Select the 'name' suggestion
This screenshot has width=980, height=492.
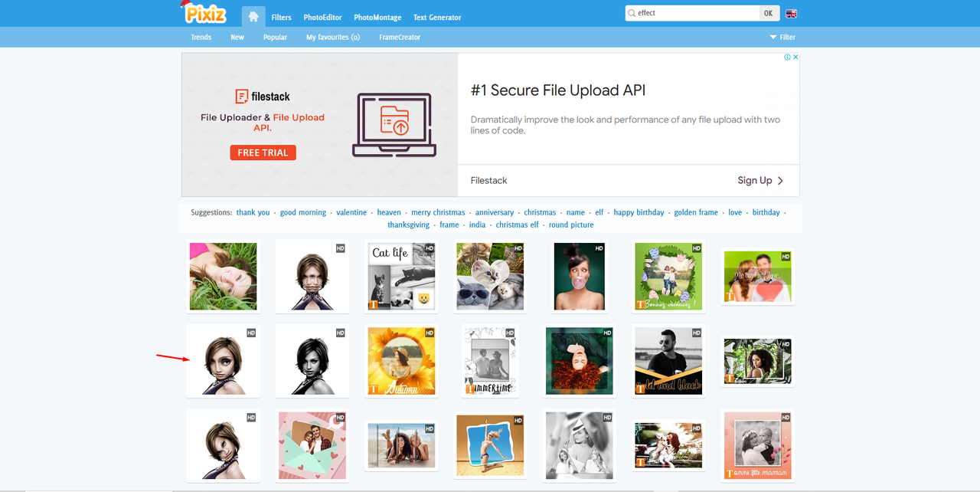(576, 212)
